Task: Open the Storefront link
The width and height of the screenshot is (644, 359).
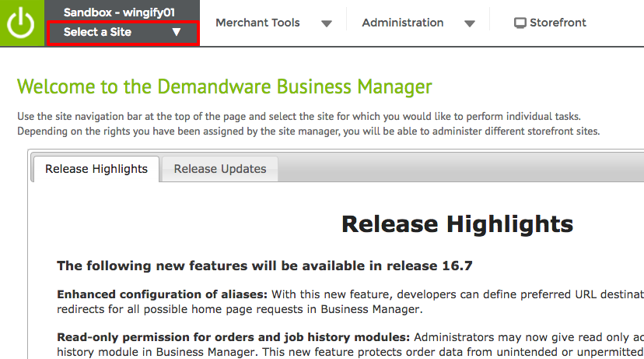Action: [558, 23]
